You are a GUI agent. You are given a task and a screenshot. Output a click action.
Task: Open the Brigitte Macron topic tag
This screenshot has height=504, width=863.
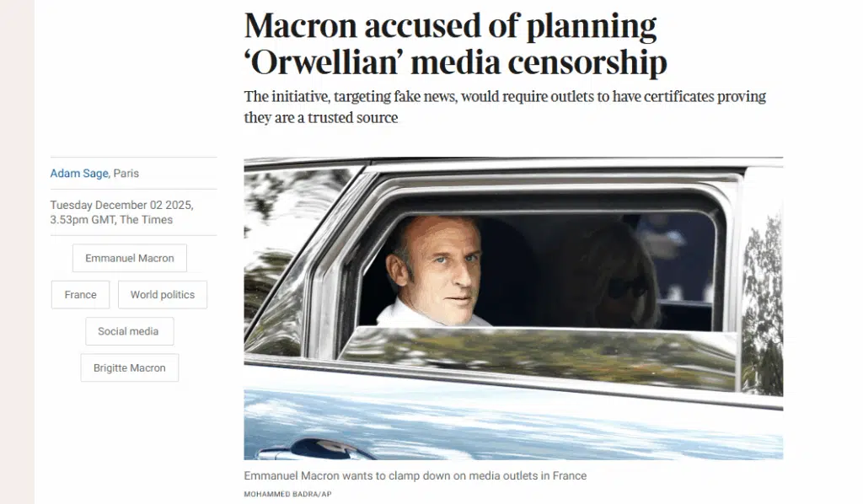(129, 367)
